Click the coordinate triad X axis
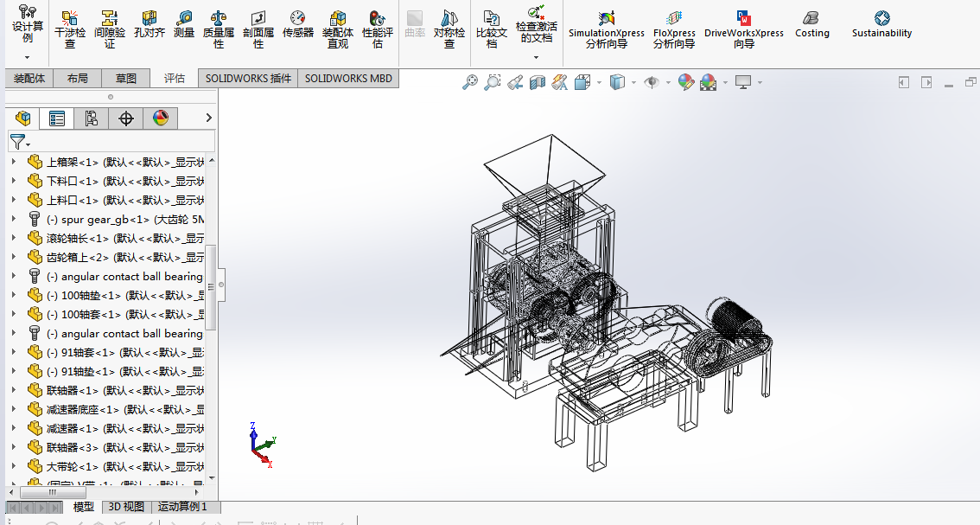Image resolution: width=980 pixels, height=525 pixels. point(263,458)
